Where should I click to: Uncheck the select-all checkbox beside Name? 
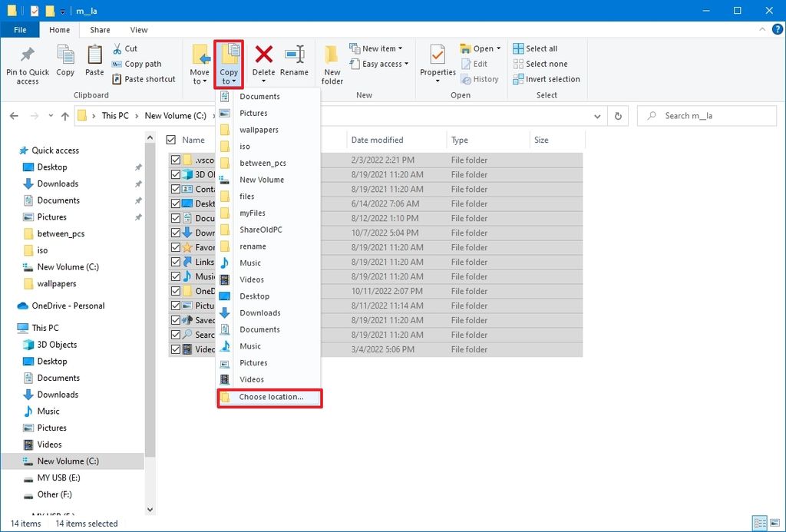(170, 140)
